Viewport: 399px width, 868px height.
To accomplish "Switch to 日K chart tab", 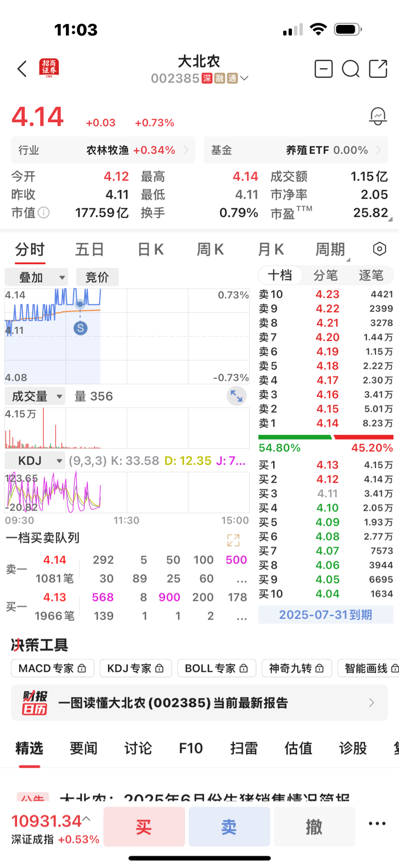I will [151, 250].
